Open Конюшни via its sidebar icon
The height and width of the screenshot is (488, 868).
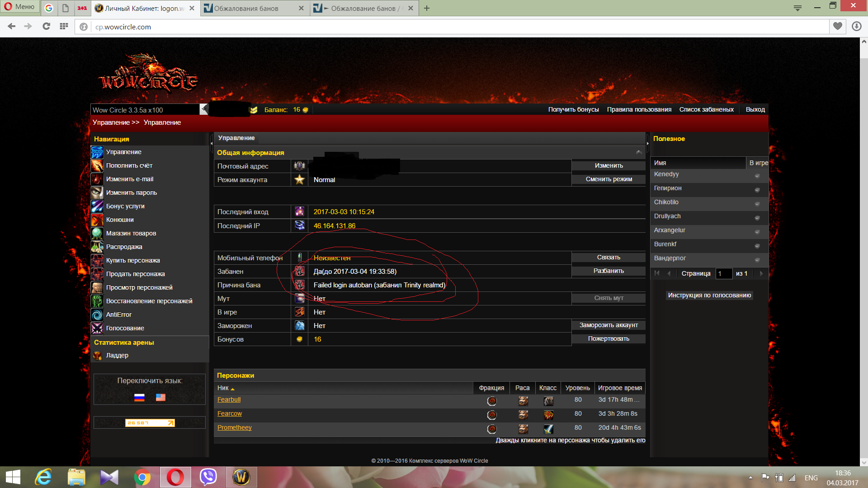97,220
